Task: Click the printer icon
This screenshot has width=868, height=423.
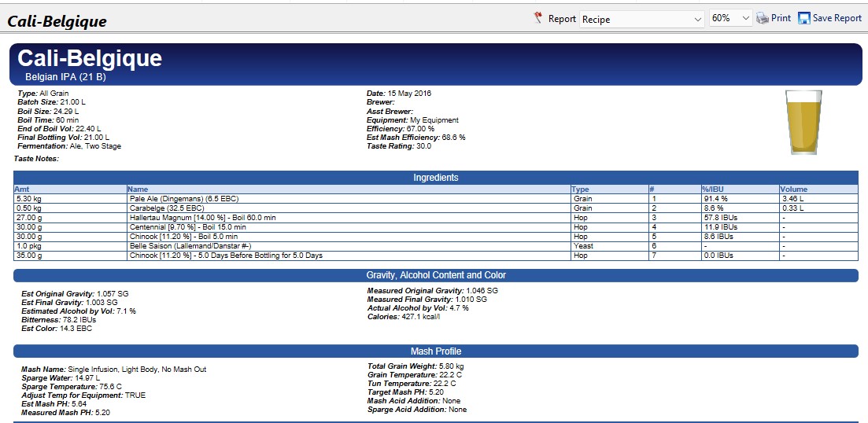Action: tap(762, 18)
